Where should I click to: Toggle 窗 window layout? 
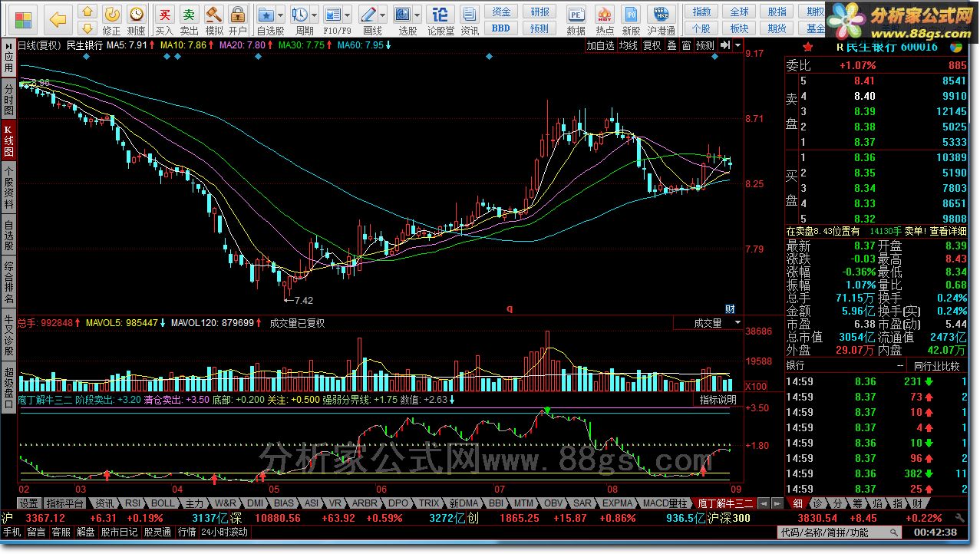point(686,45)
